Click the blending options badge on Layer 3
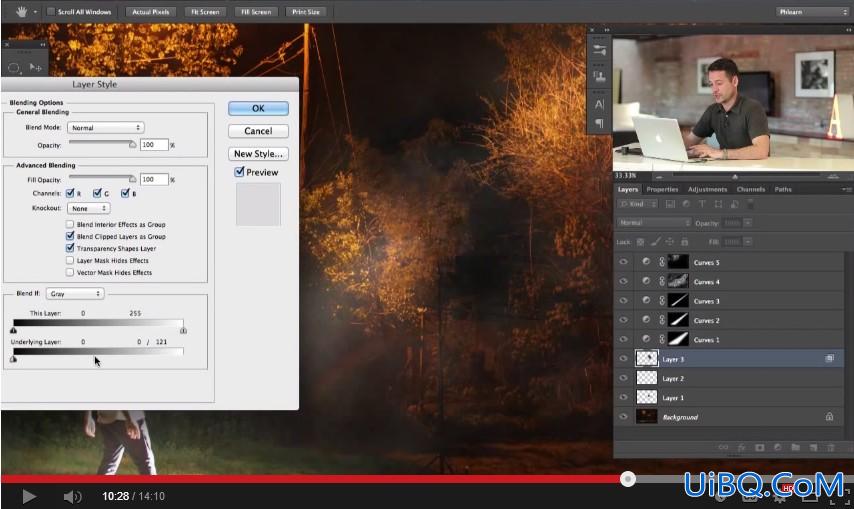 [829, 359]
